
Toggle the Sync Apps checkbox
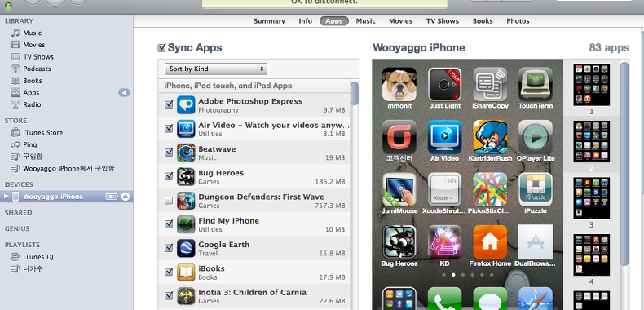click(162, 48)
